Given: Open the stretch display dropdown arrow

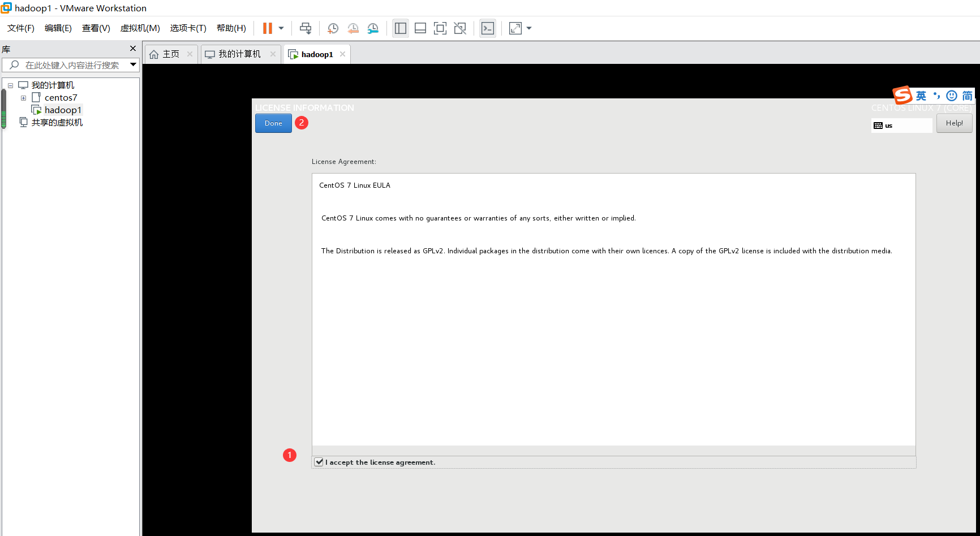Looking at the screenshot, I should [529, 28].
